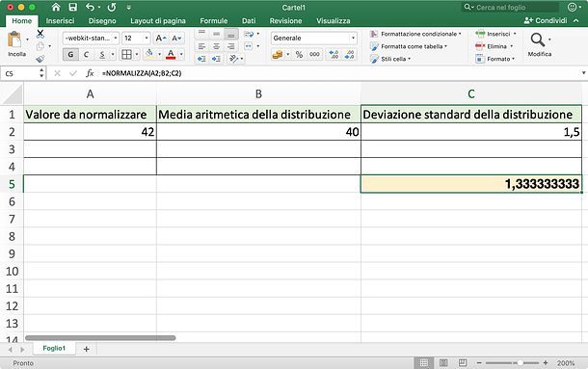Viewport: 588px width, 369px height.
Task: Click the Condividi share button
Action: (546, 20)
